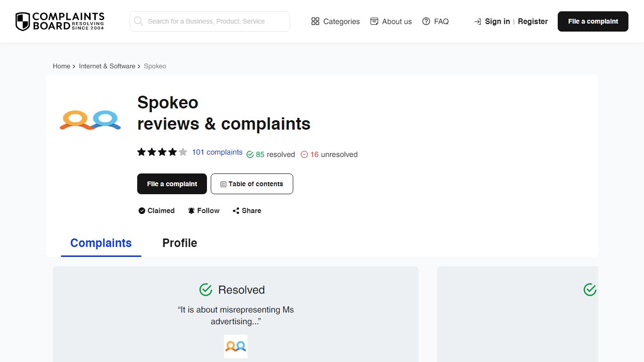
Task: Open the misrepresenting Ms advertising quote
Action: 236,315
